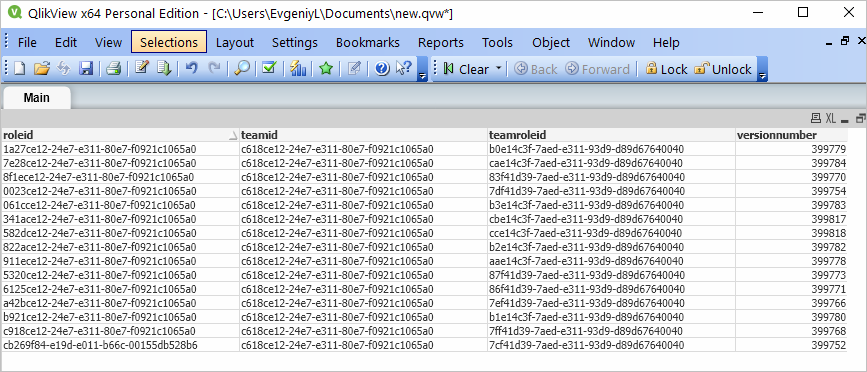Send table to Excel with the XL icon
Image resolution: width=867 pixels, height=372 pixels.
pyautogui.click(x=831, y=118)
